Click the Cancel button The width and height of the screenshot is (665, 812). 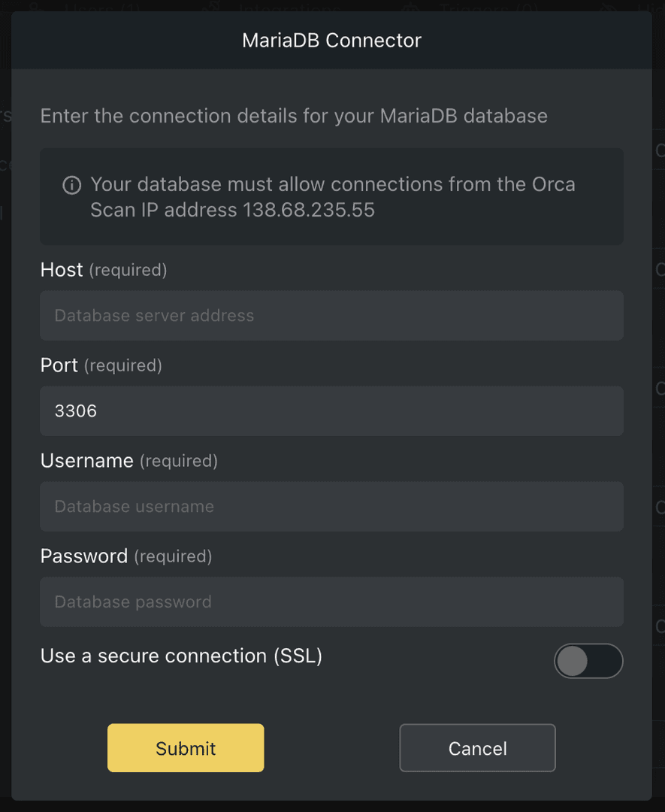pyautogui.click(x=477, y=748)
